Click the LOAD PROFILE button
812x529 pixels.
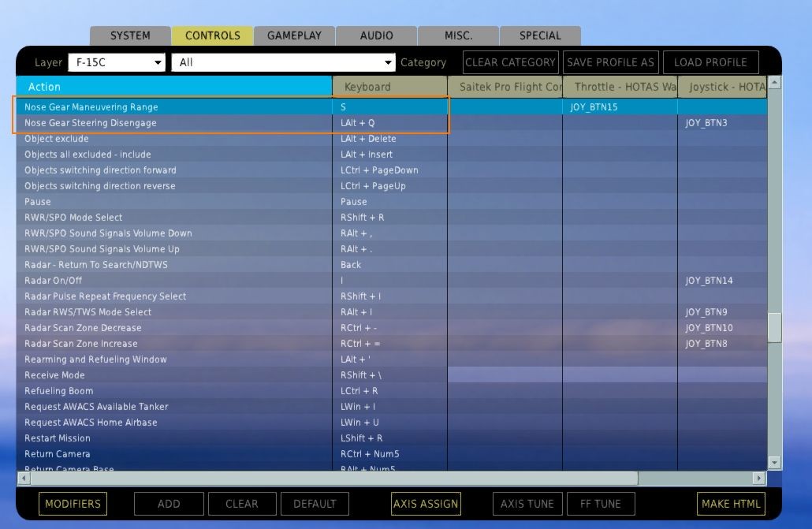(x=710, y=62)
